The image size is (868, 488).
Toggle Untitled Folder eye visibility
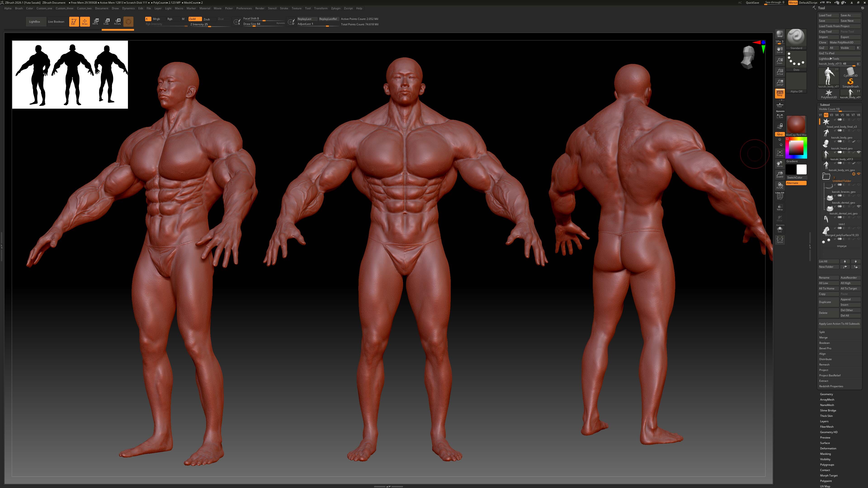click(859, 174)
